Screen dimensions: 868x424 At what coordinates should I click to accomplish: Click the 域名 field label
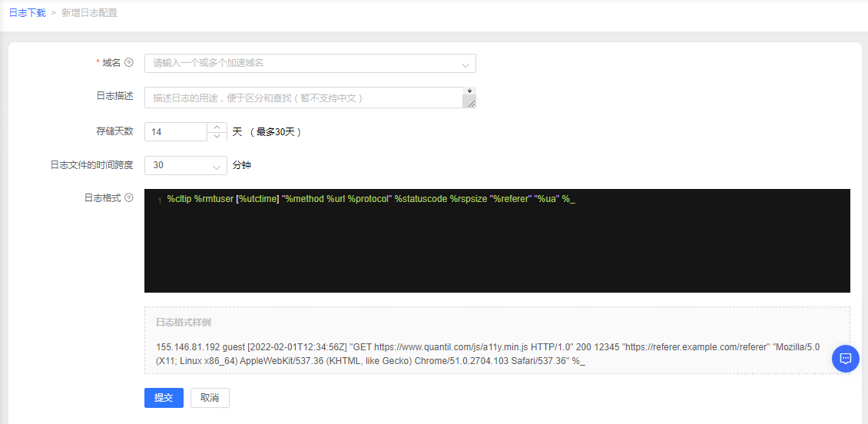(111, 62)
